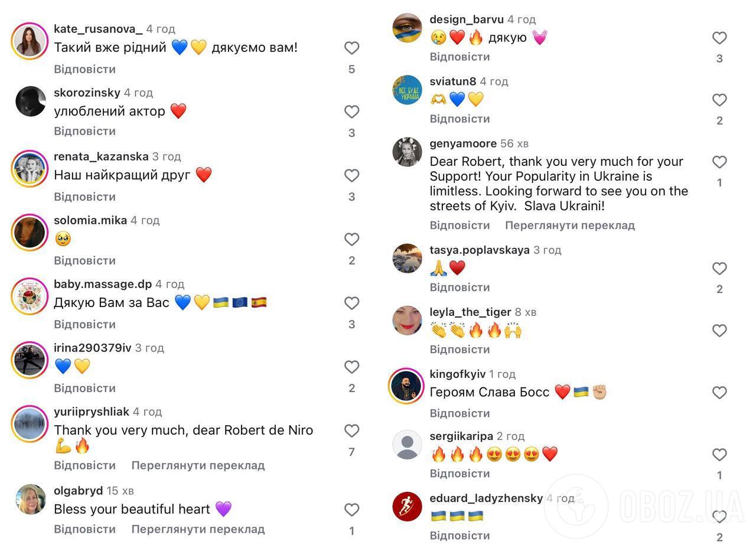Like renata_kazanska's comment
The width and height of the screenshot is (756, 548).
[351, 175]
